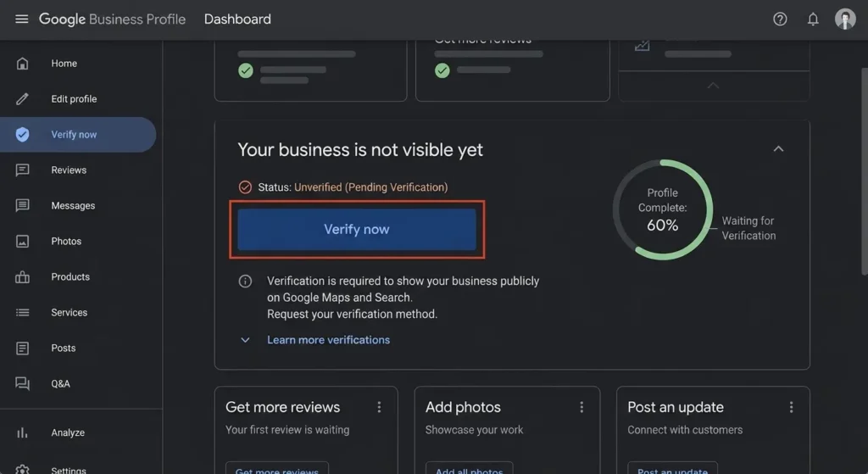Viewport: 868px width, 474px height.
Task: Open Learn more verifications link
Action: pyautogui.click(x=328, y=340)
